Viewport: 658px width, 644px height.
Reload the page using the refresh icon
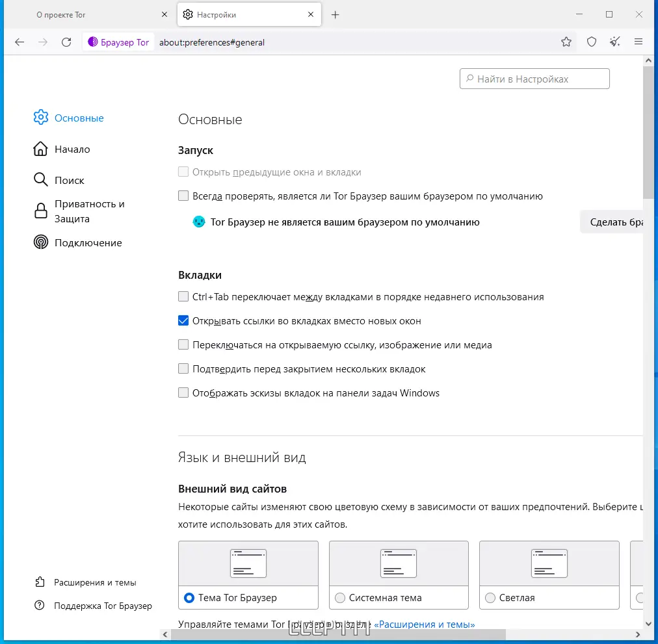pos(67,42)
